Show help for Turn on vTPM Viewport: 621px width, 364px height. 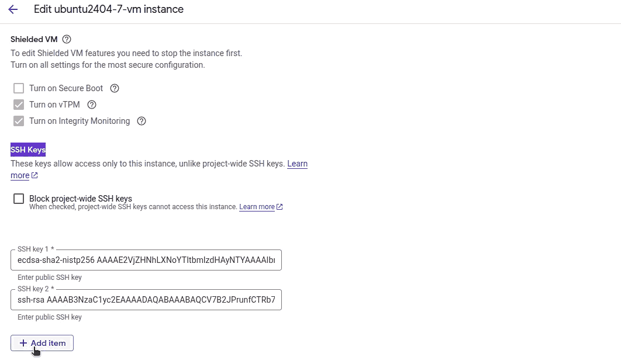[x=91, y=105]
